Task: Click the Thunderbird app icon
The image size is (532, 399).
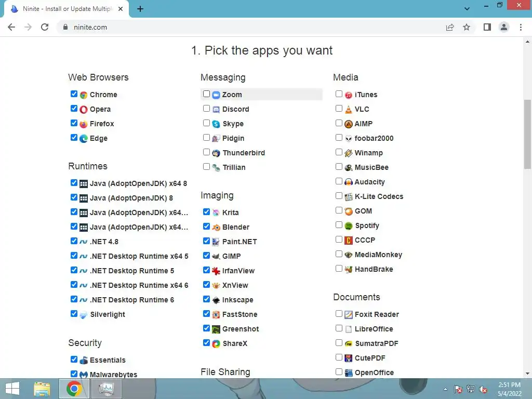Action: (x=216, y=153)
